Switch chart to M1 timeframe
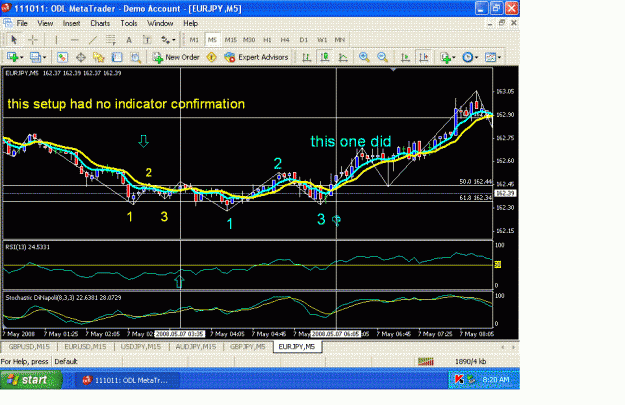This screenshot has width=625, height=405. point(194,39)
